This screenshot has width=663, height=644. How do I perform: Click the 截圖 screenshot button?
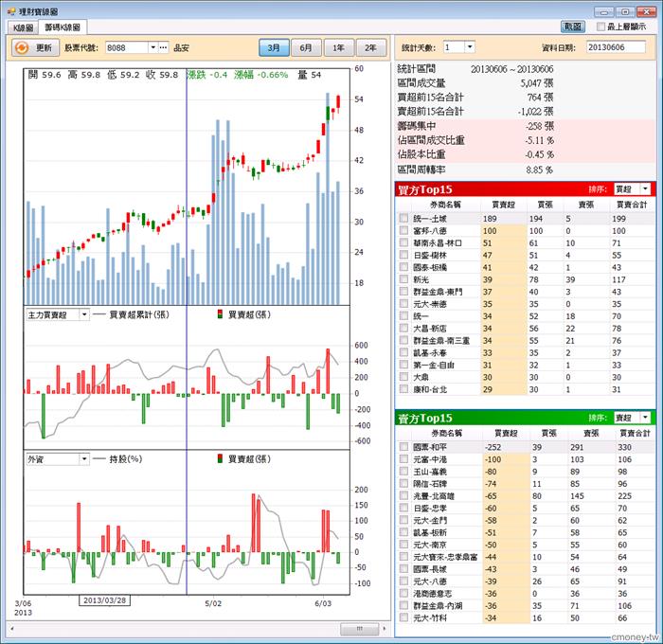[573, 27]
